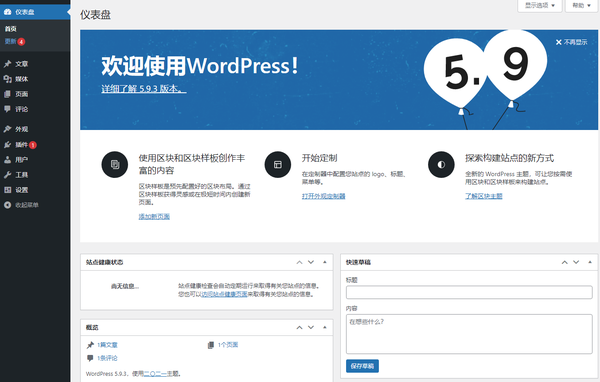Collapse sidebar with 收起菜单 arrow icon
This screenshot has width=600, height=382.
(7, 205)
